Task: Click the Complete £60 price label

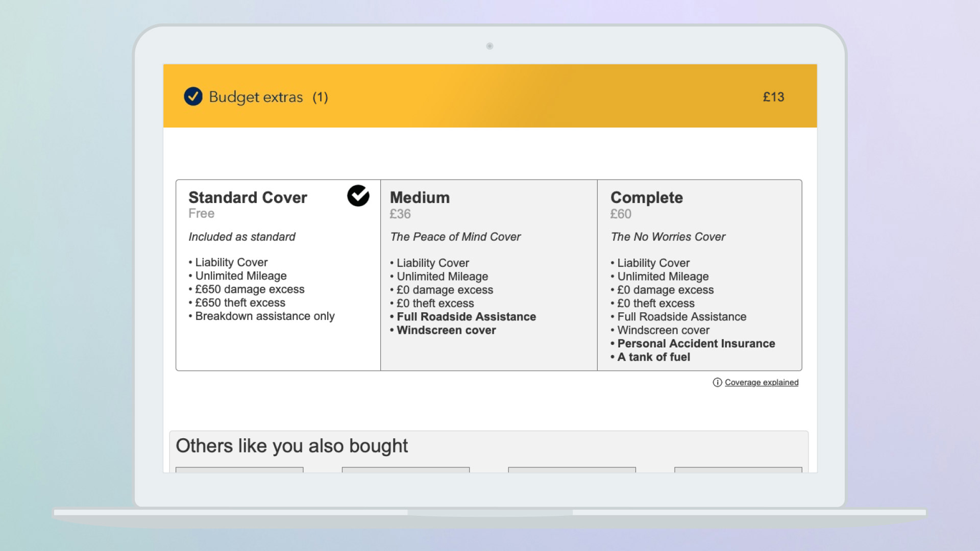Action: [x=621, y=214]
